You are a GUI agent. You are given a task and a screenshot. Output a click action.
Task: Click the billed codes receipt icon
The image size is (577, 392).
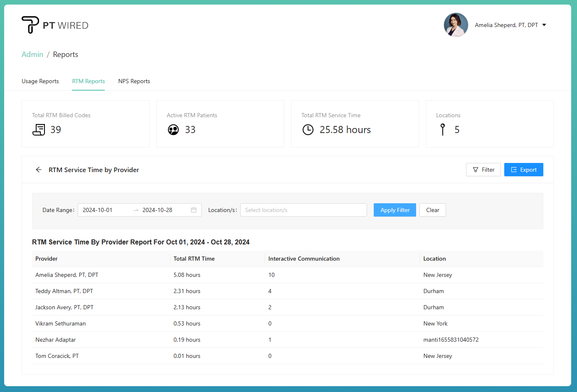point(39,130)
